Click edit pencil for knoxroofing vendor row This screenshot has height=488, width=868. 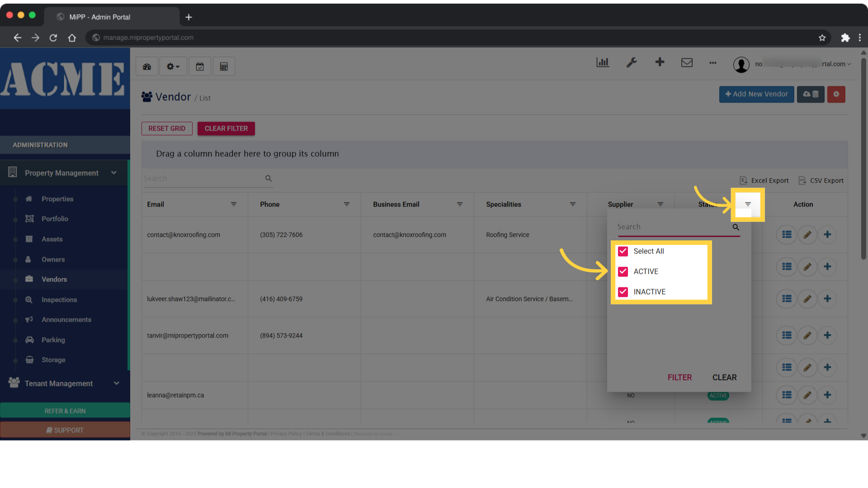click(807, 235)
